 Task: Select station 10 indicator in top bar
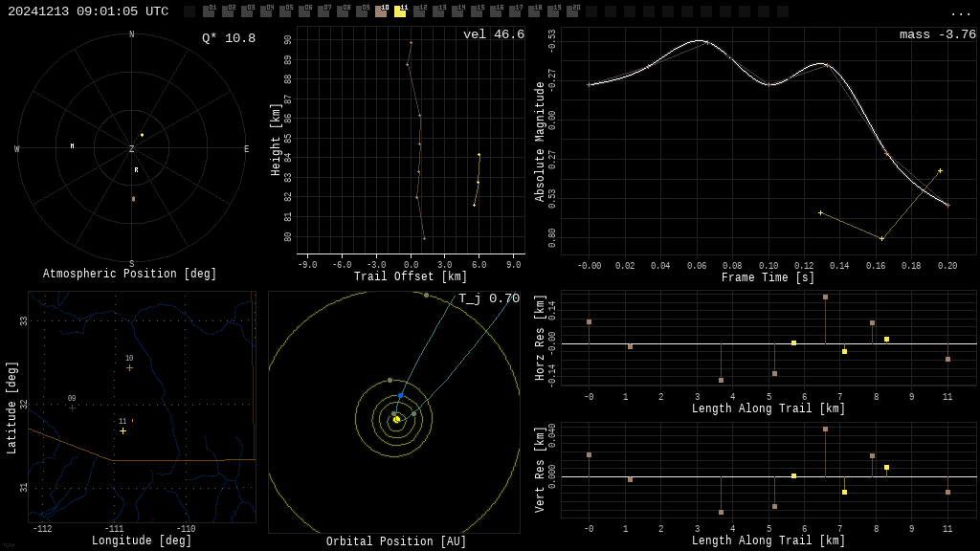tap(381, 11)
